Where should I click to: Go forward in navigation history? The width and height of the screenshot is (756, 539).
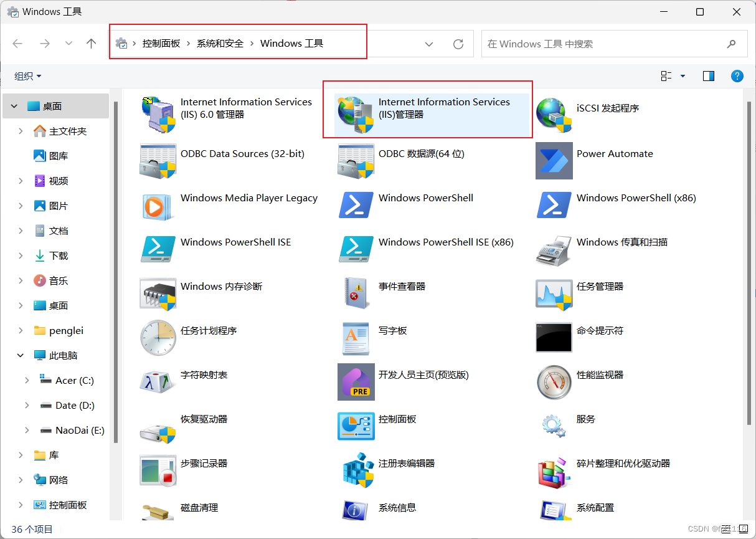(44, 44)
